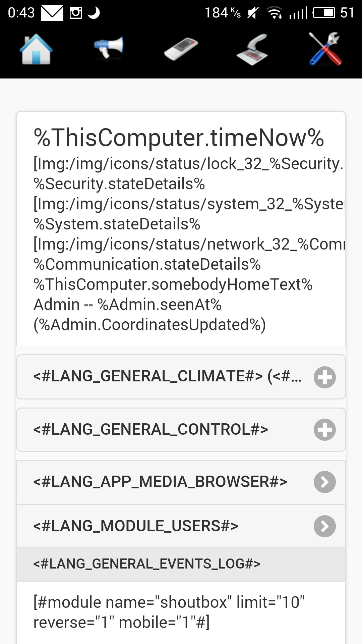Viewport: 362px width, 644px height.
Task: Tap the arrow next to LANG_MODULE_USERS
Action: [x=324, y=526]
